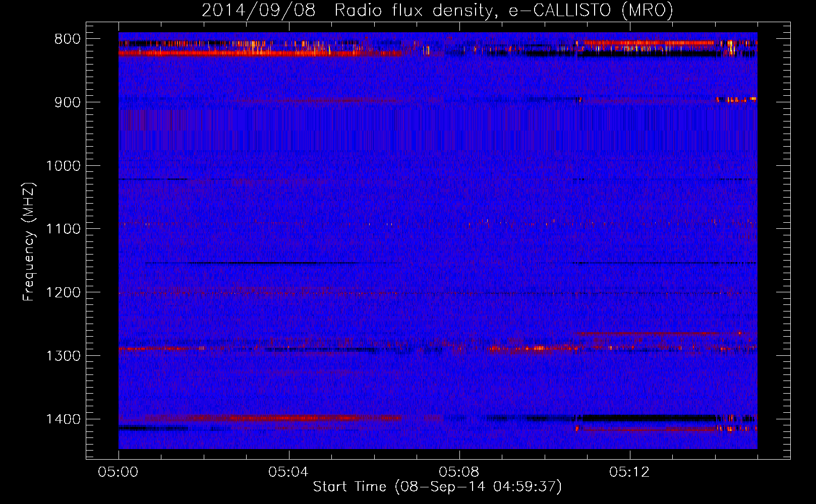The height and width of the screenshot is (504, 816).
Task: Click the 1200 frequency tick label
Action: 63,293
